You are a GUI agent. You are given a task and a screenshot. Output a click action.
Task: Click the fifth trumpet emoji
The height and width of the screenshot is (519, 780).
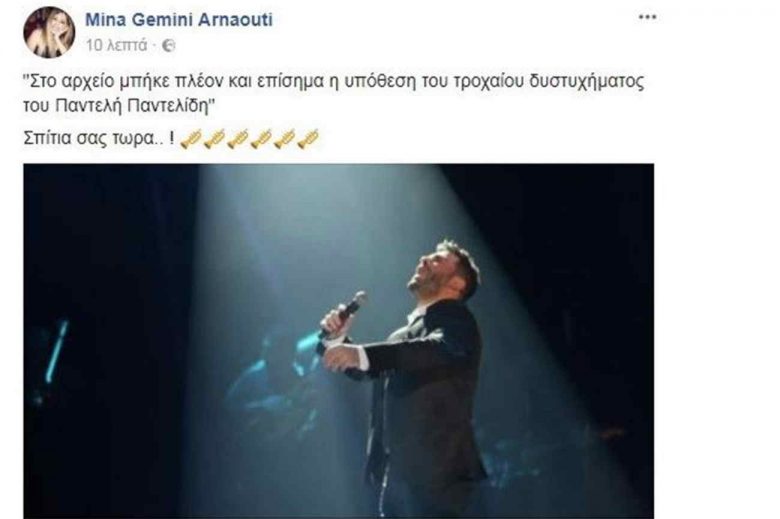pyautogui.click(x=285, y=139)
